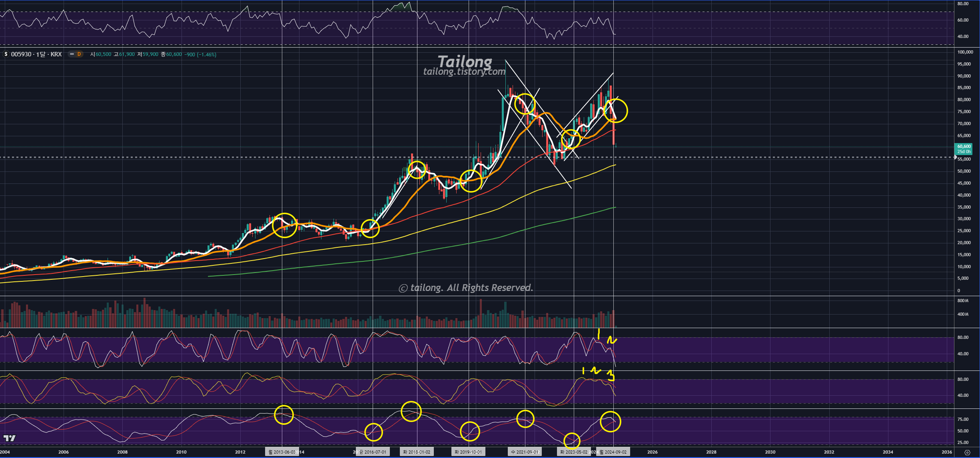Click the 2019-10-01 date marker label
Viewport: 980px width, 458px height.
click(x=468, y=452)
